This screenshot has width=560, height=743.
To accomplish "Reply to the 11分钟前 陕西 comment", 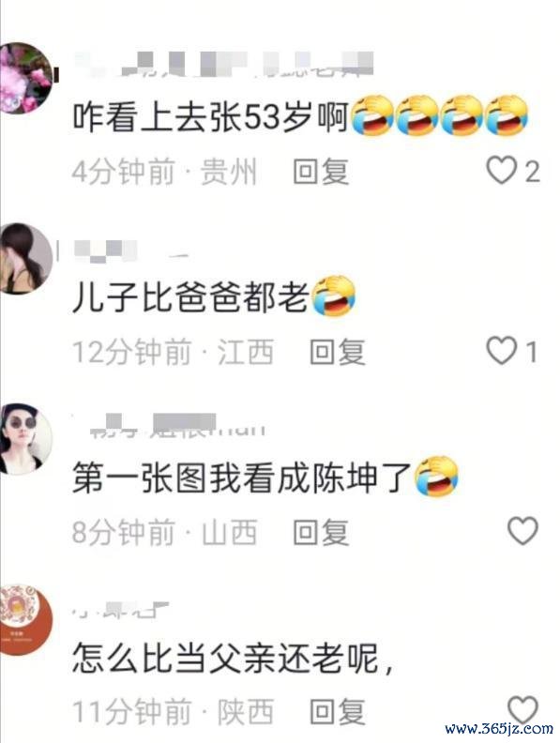I will [x=338, y=712].
